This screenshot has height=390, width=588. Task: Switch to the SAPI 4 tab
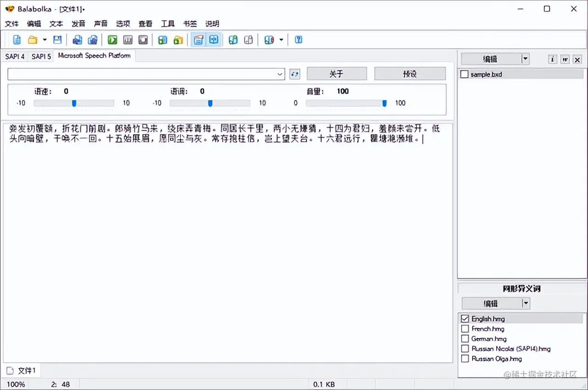point(15,56)
